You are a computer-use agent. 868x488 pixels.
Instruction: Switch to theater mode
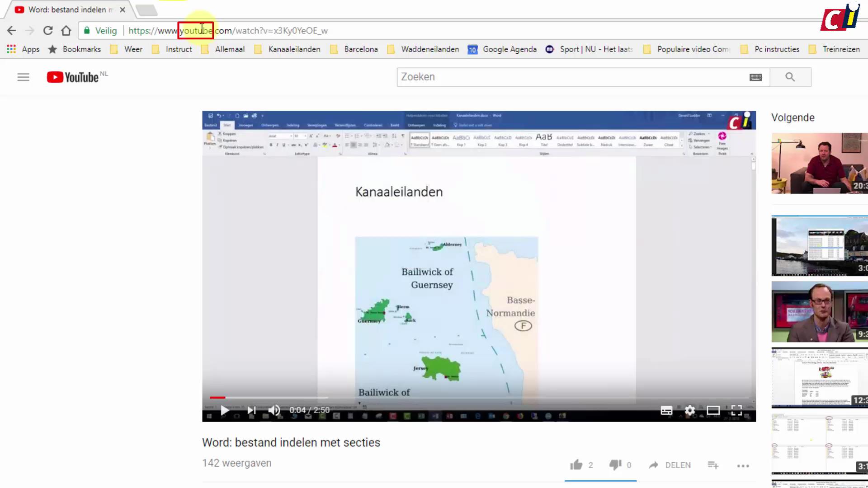pos(713,410)
